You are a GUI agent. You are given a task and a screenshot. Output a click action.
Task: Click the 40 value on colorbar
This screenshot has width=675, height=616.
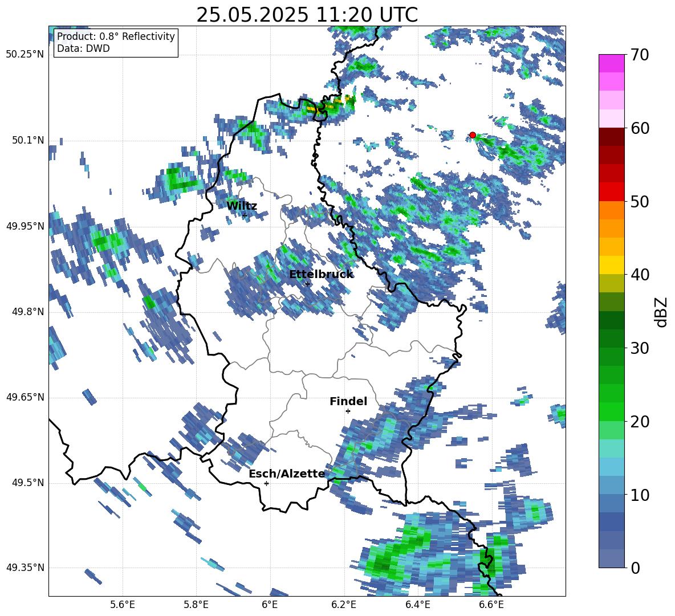tap(640, 275)
